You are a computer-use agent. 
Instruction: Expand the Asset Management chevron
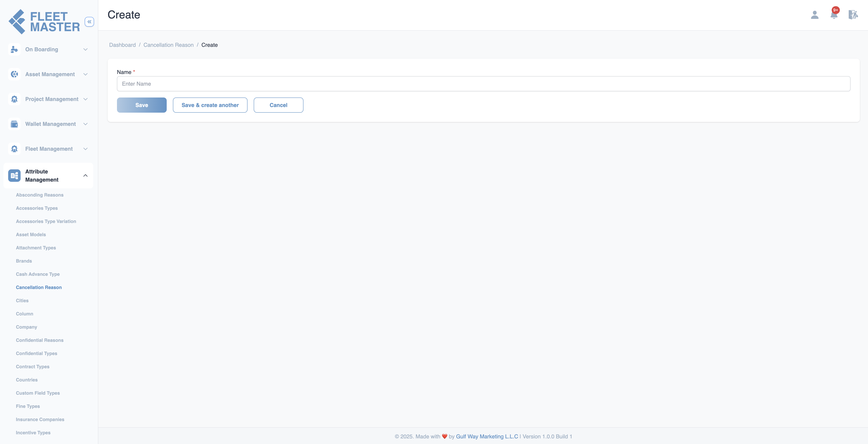coord(86,74)
